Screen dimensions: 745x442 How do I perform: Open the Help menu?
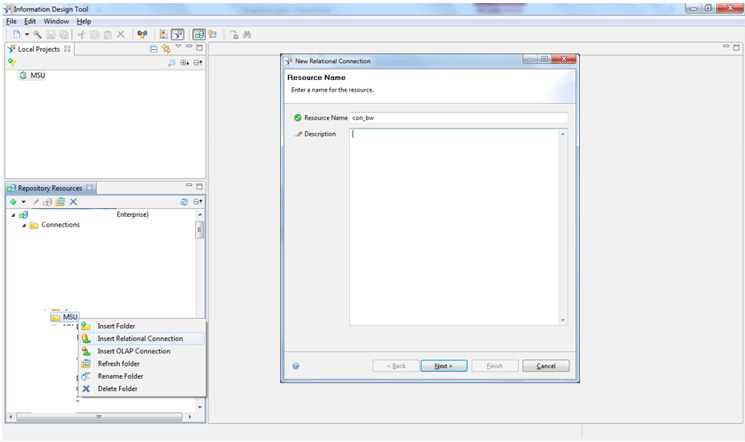coord(84,21)
